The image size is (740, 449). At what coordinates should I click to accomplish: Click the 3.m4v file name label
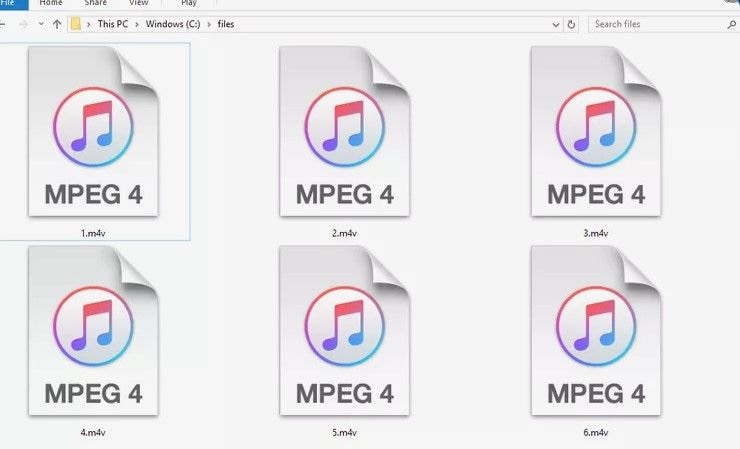pos(596,233)
